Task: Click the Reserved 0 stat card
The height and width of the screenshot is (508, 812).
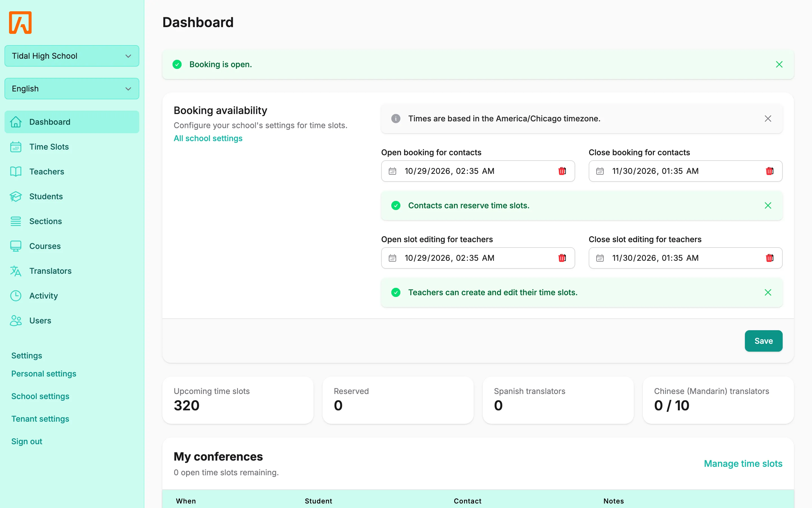Action: [398, 400]
